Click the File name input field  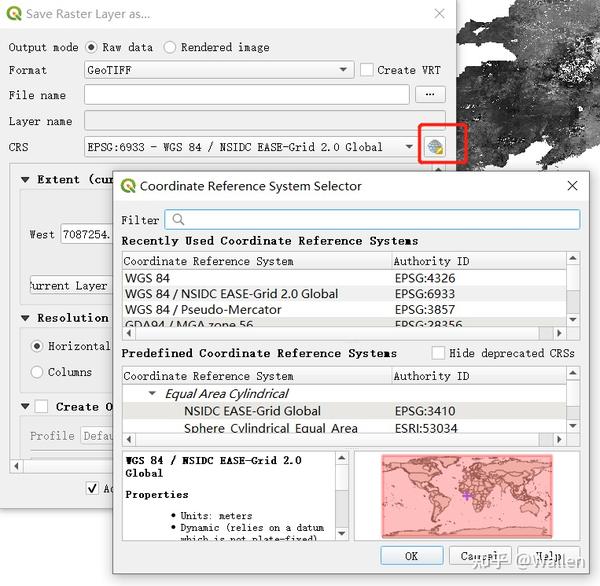click(247, 95)
